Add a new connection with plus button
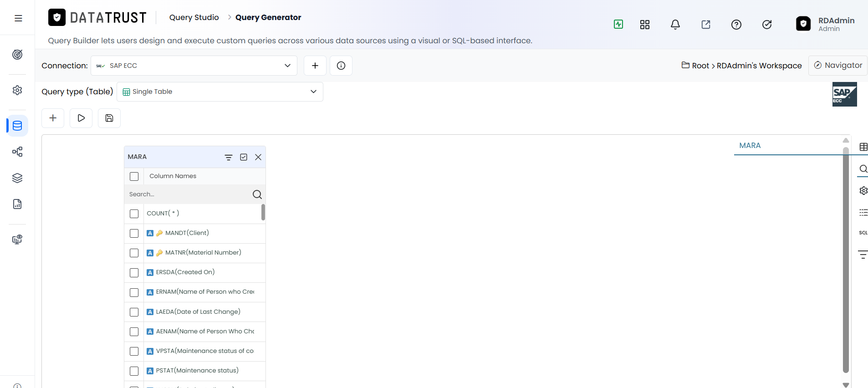This screenshot has height=388, width=868. pyautogui.click(x=315, y=66)
